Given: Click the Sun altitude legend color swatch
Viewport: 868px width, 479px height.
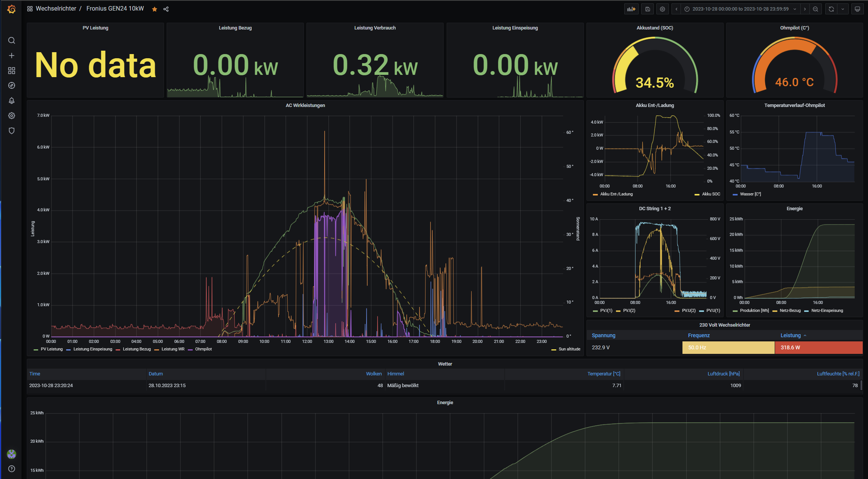Looking at the screenshot, I should tap(554, 349).
